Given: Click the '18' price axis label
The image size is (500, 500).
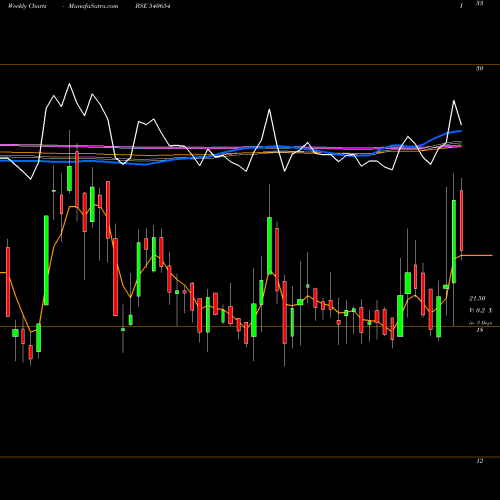Looking at the screenshot, I should point(479,330).
